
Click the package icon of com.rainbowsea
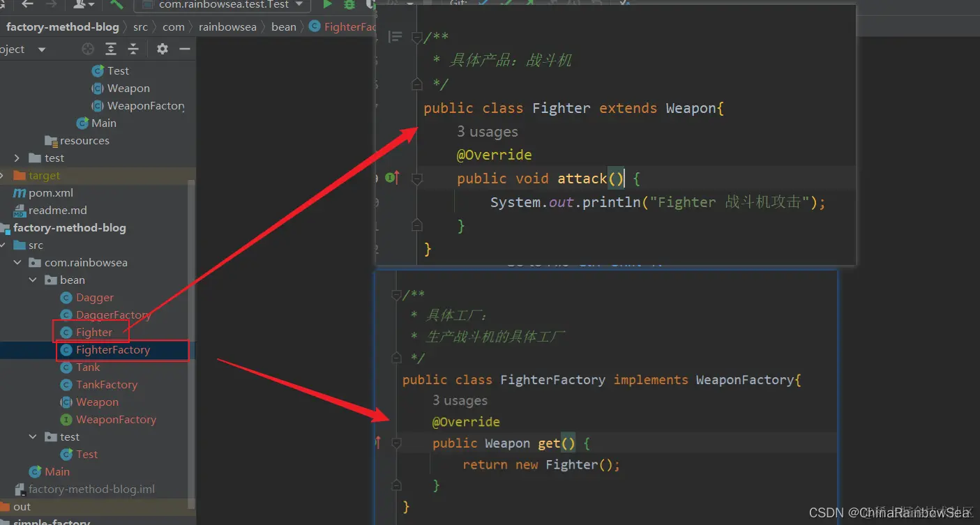click(x=35, y=263)
